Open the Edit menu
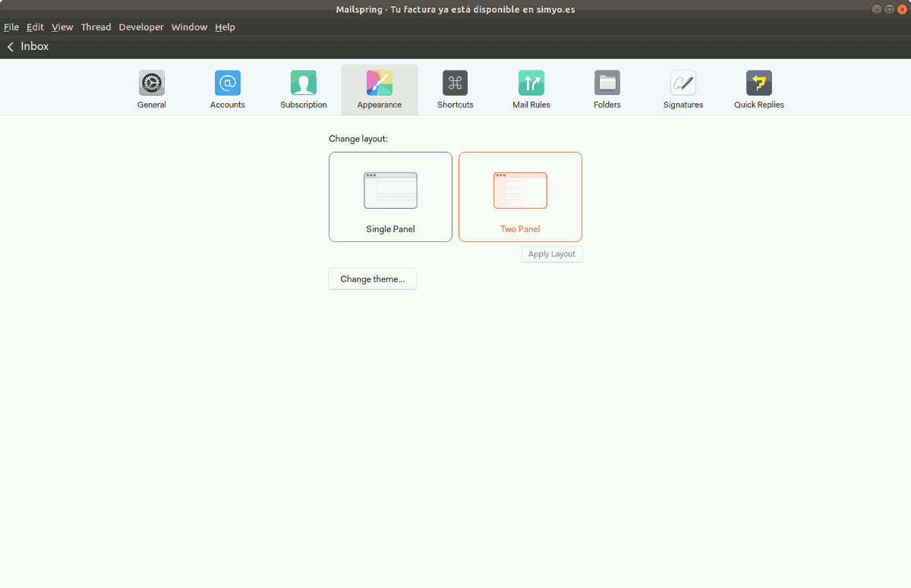911x588 pixels. point(35,27)
